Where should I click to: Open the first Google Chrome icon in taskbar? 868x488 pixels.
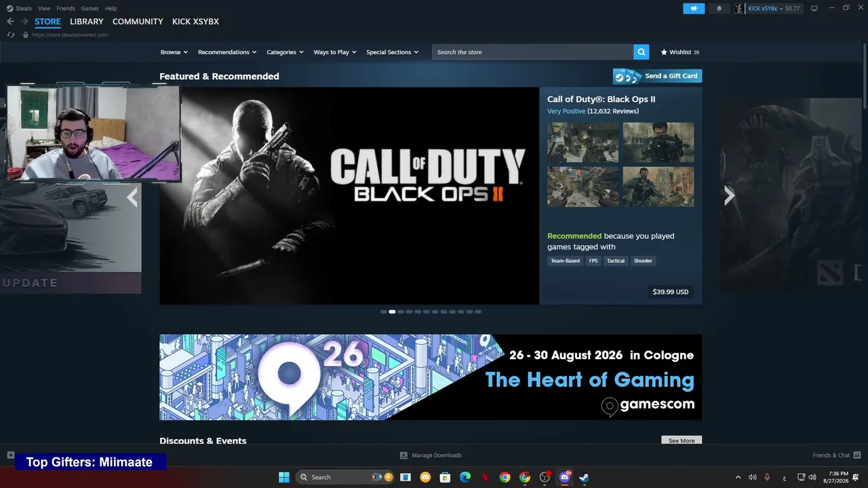[x=505, y=477]
